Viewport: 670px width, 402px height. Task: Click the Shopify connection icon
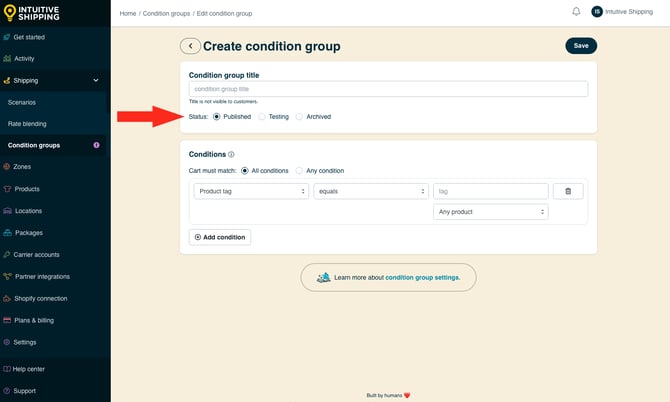coord(7,298)
